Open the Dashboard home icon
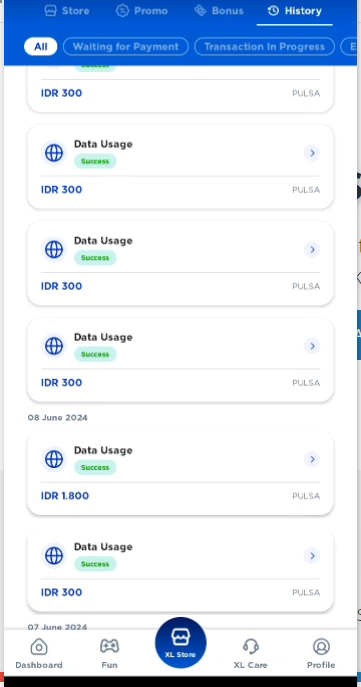The height and width of the screenshot is (687, 361). click(x=39, y=647)
